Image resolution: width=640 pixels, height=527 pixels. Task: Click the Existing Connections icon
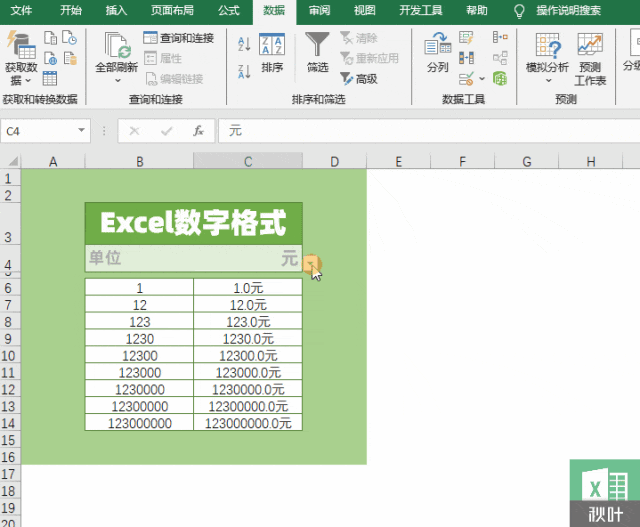point(70,58)
